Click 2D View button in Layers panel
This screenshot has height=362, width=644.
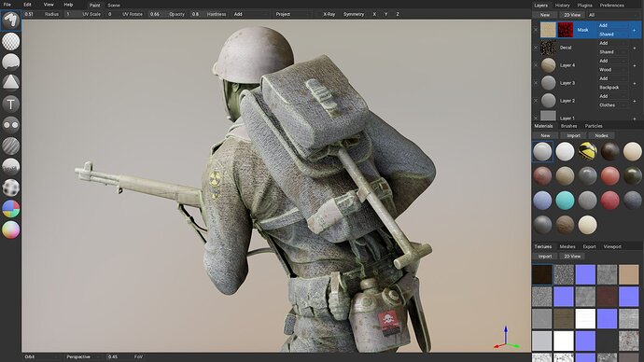pos(572,15)
